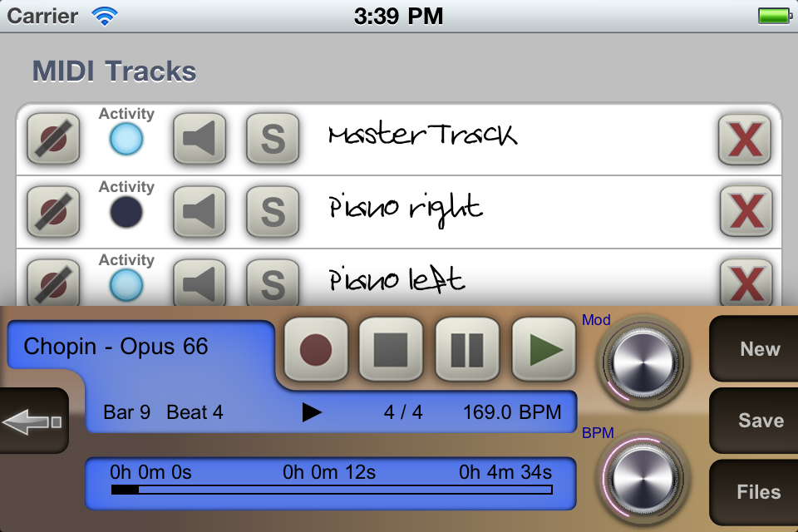Mute the Piano right track speaker icon

pos(199,212)
